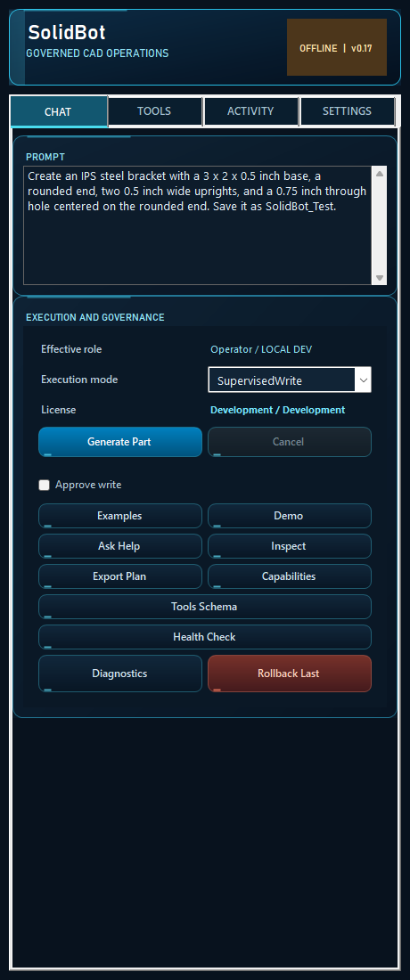Viewport: 410px width, 980px height.
Task: Click inside the prompt text box
Action: (x=198, y=225)
